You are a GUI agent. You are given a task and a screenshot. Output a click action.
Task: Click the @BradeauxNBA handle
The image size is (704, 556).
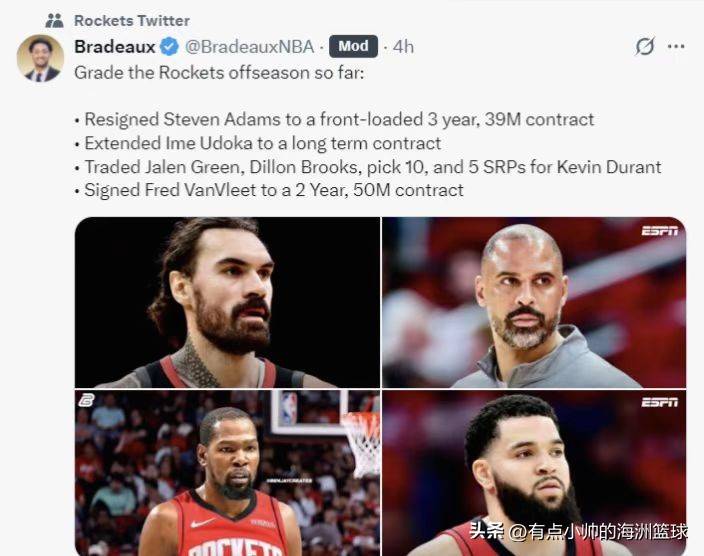coord(250,47)
